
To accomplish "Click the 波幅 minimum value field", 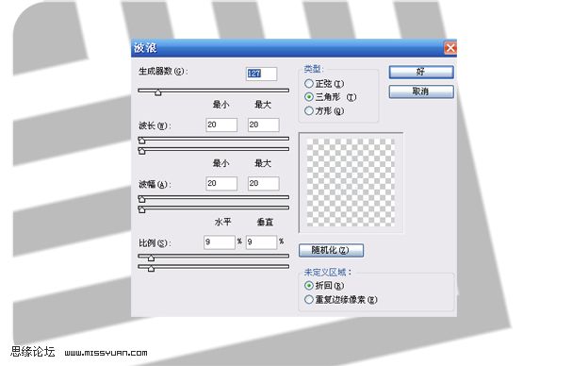I will (x=221, y=183).
